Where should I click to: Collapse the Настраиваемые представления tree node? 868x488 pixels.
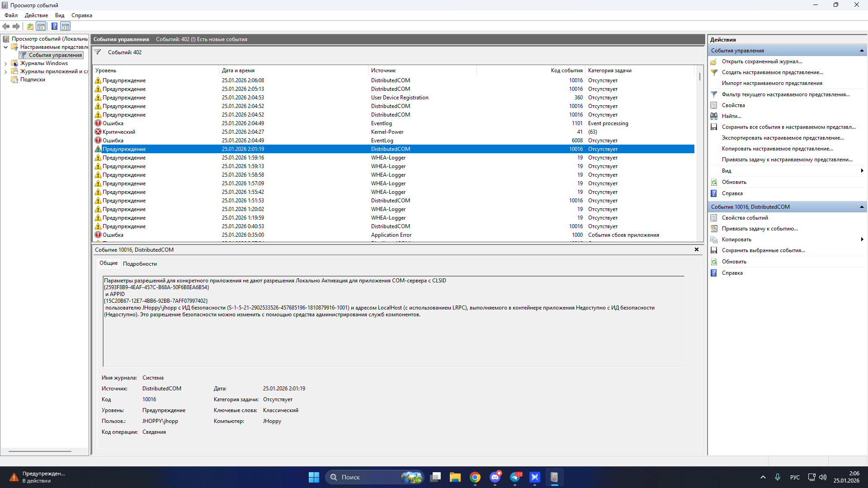coord(5,47)
